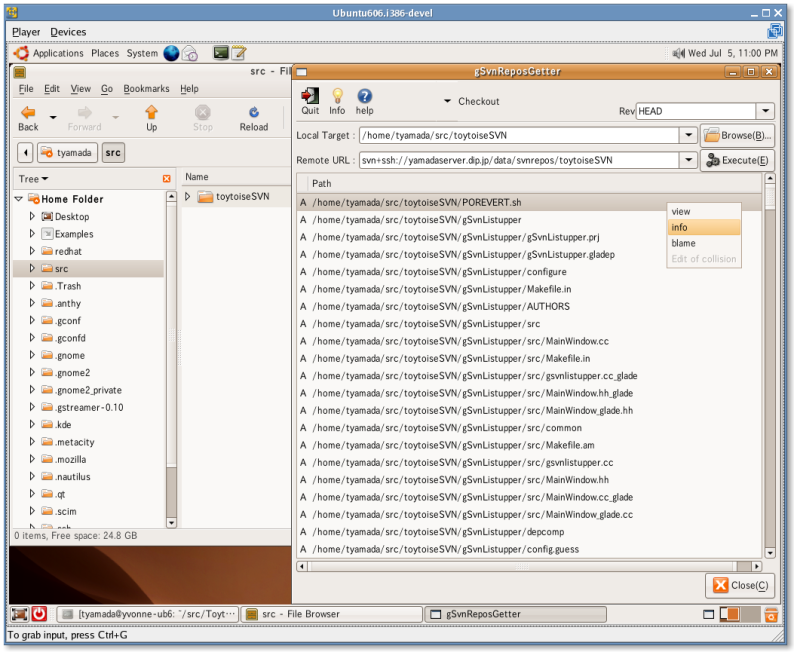Open the Go menu in File Browser

107,89
